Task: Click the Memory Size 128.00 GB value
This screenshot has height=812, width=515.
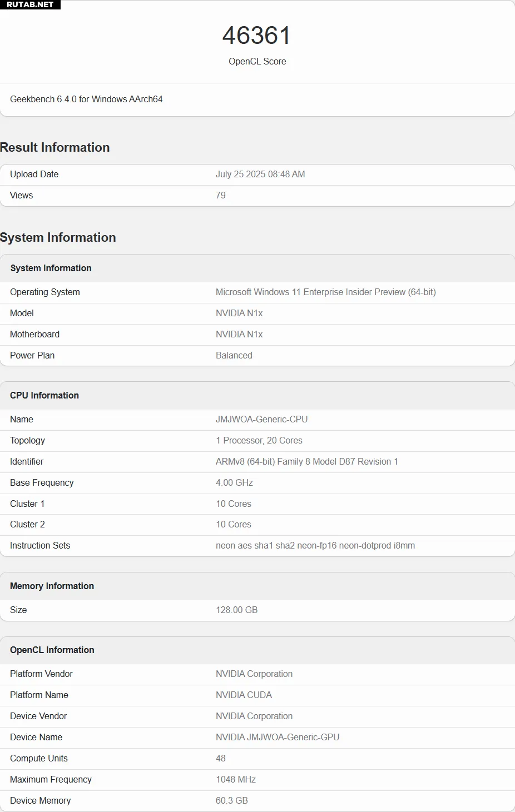Action: point(237,610)
